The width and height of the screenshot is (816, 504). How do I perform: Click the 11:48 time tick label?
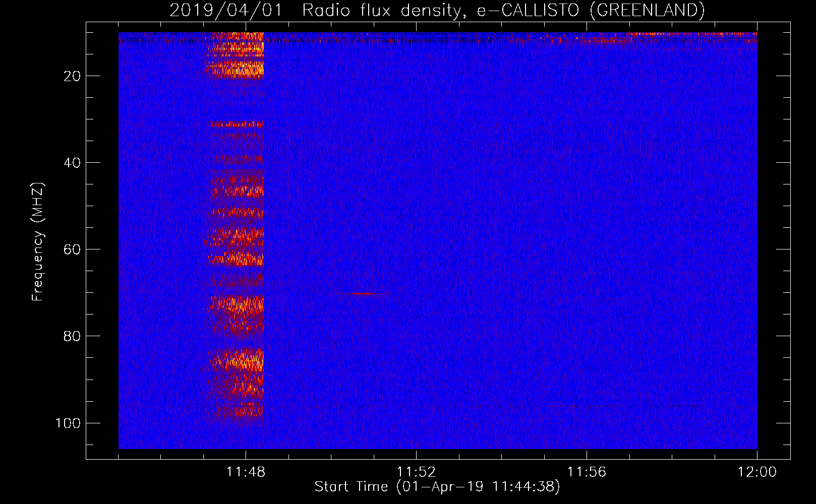point(246,472)
